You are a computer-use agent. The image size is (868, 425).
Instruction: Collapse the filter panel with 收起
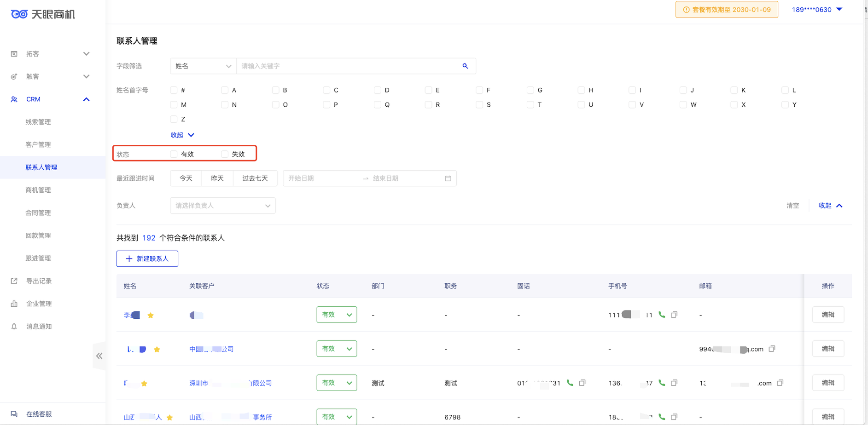pos(831,206)
